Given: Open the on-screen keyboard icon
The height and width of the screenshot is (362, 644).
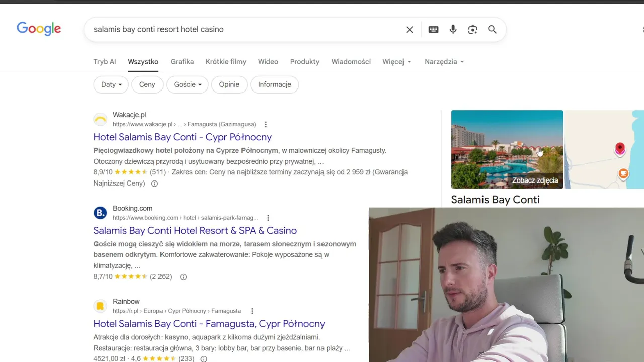Looking at the screenshot, I should (433, 30).
